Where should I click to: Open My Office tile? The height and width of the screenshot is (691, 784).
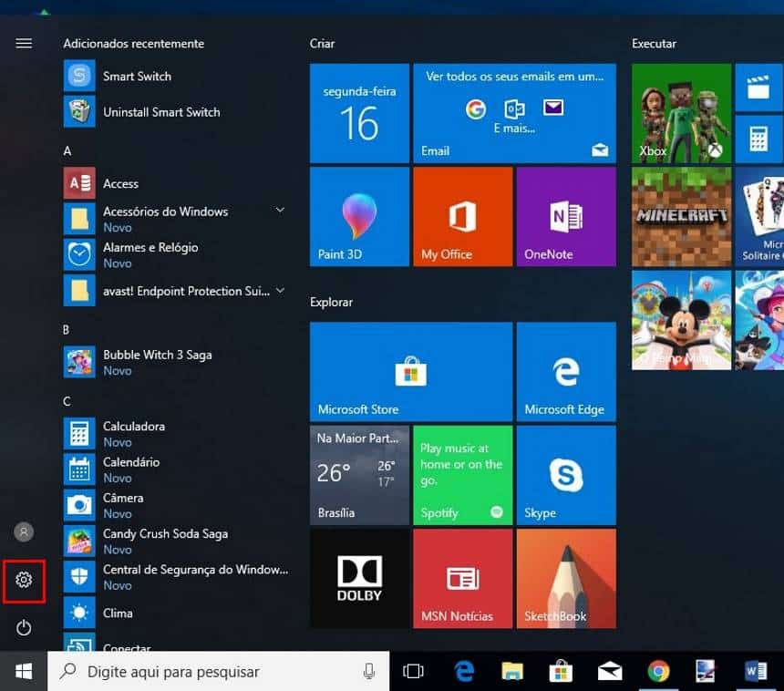click(463, 216)
